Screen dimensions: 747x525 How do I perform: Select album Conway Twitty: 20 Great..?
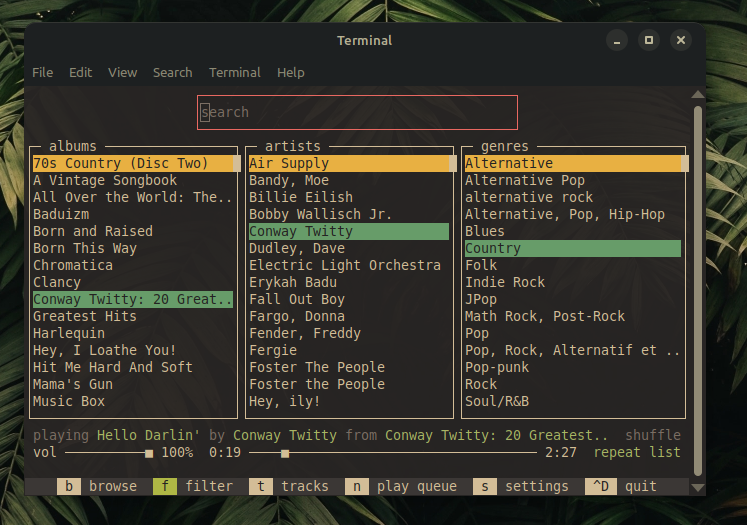point(133,299)
